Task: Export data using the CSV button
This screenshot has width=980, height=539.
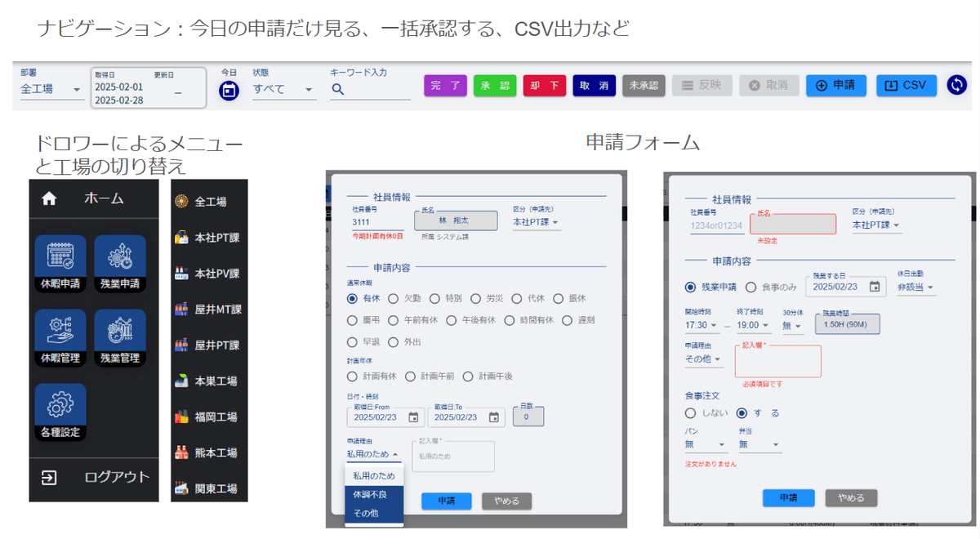Action: pyautogui.click(x=906, y=84)
